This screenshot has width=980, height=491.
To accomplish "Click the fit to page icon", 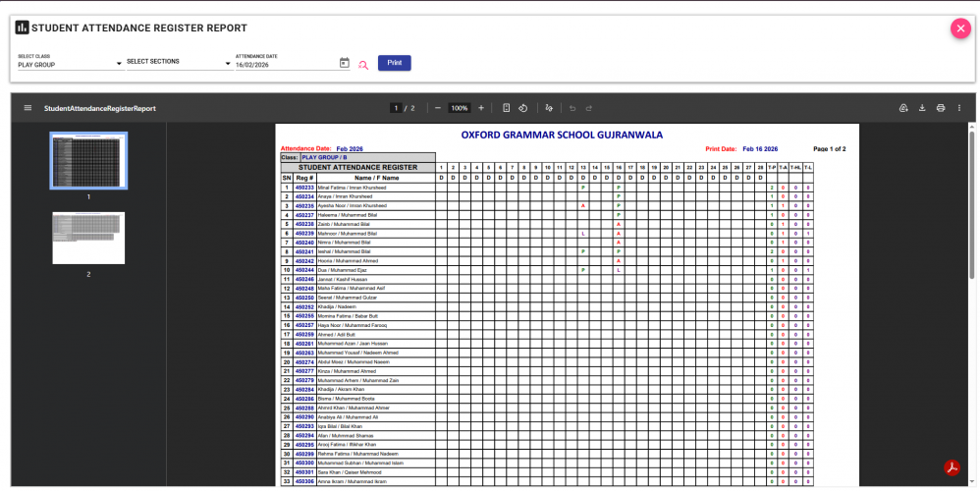I will pyautogui.click(x=507, y=108).
